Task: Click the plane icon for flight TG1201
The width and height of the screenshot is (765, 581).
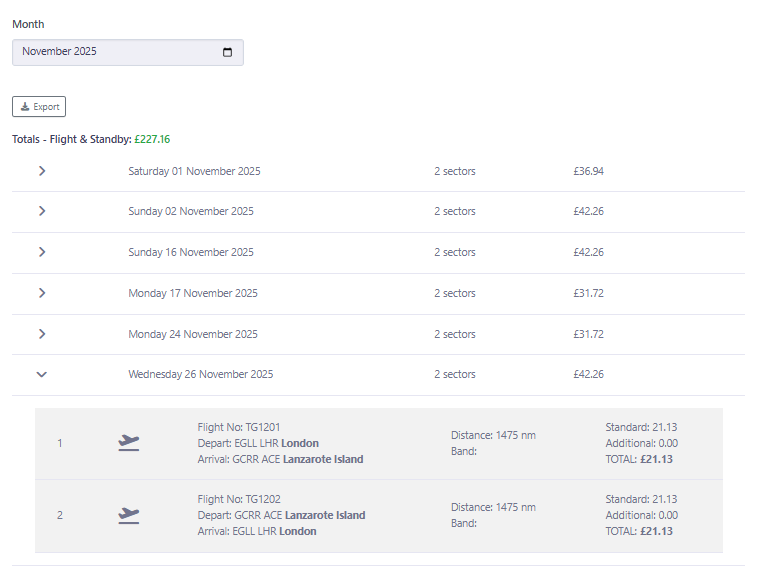Action: tap(128, 443)
